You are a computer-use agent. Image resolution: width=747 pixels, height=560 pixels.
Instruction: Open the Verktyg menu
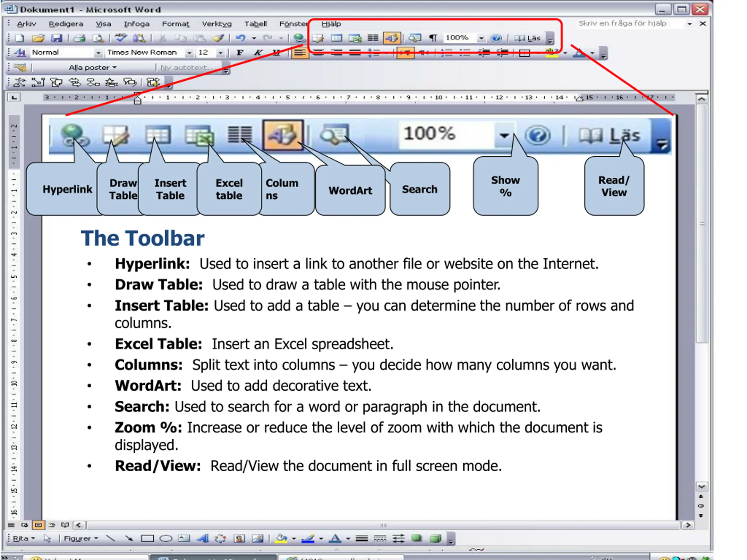click(217, 24)
